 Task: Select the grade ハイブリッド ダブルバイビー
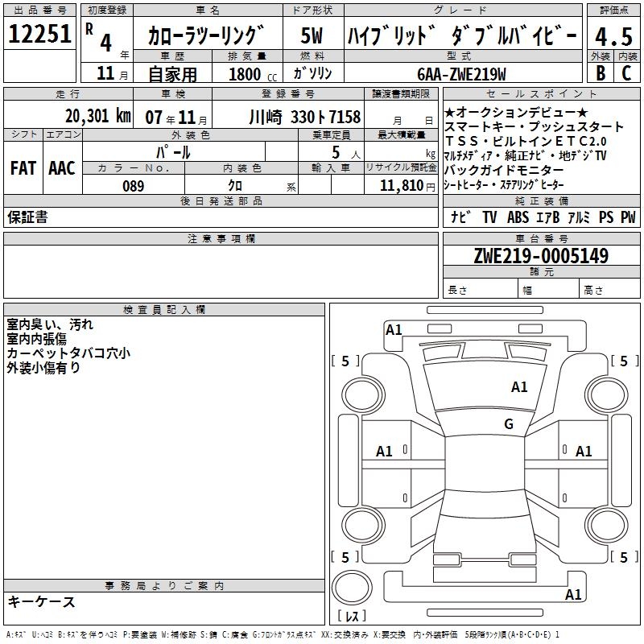click(x=462, y=35)
